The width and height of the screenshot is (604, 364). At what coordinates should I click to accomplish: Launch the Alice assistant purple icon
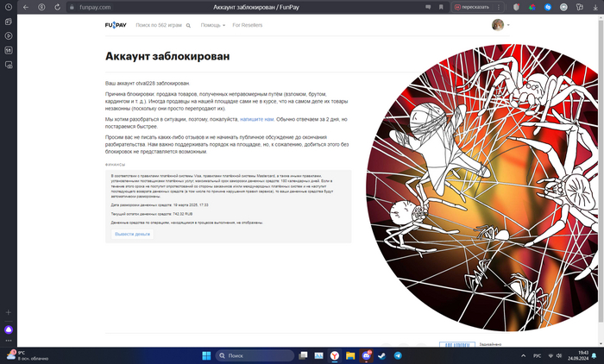[x=9, y=329]
